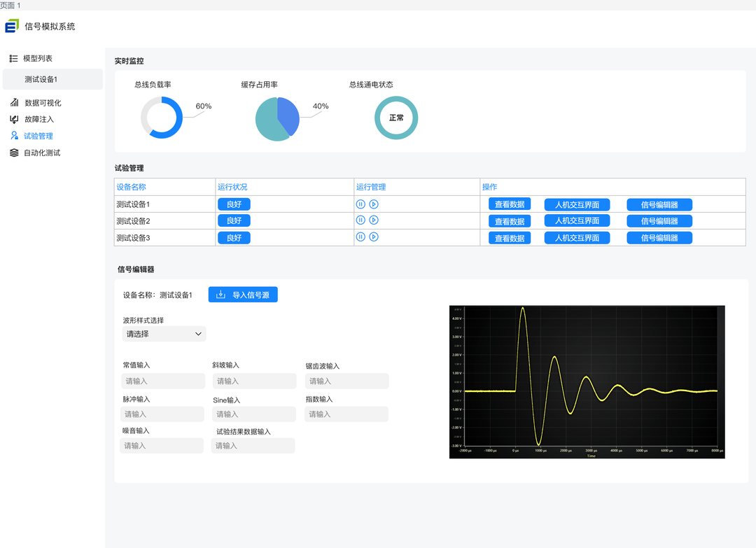The width and height of the screenshot is (756, 548).
Task: Click the 页面 1 page label
Action: pyautogui.click(x=10, y=6)
